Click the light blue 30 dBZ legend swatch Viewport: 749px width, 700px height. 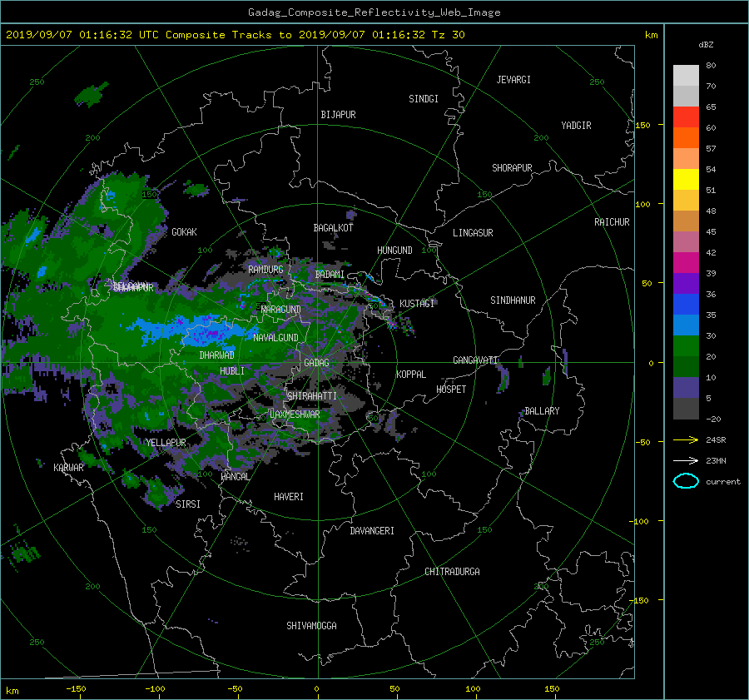click(x=686, y=325)
